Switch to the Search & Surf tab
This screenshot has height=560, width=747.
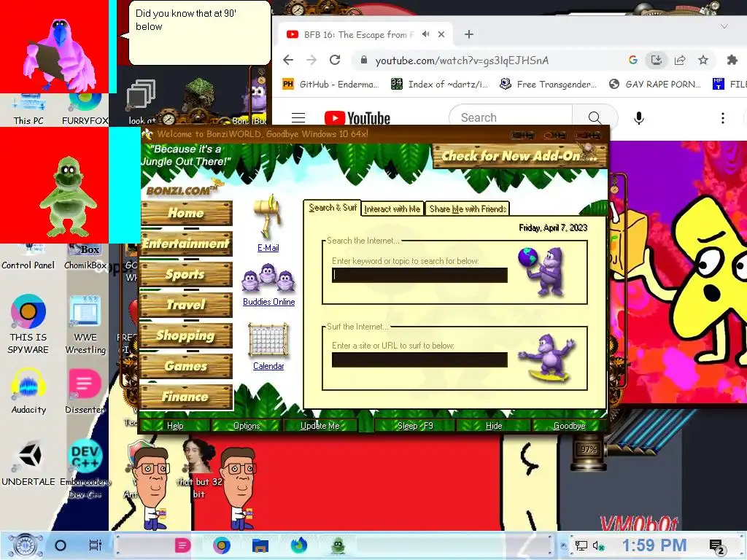pos(333,208)
